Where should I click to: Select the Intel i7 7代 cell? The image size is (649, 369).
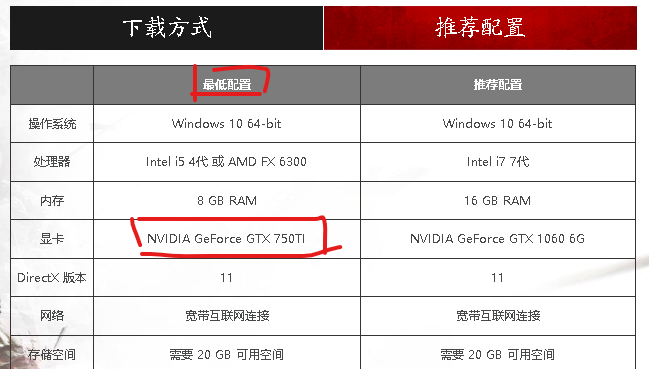point(498,161)
